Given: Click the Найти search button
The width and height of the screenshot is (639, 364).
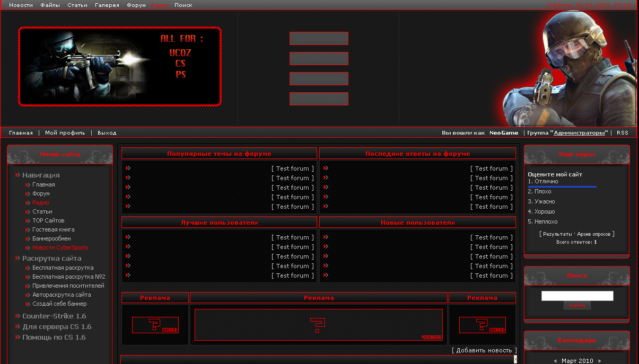Looking at the screenshot, I should 577,306.
